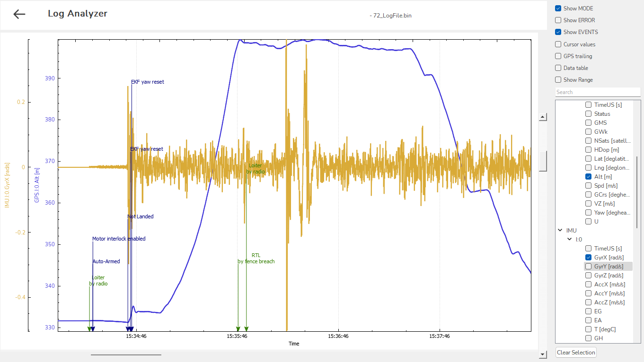Image resolution: width=644 pixels, height=362 pixels.
Task: Check the U field
Action: click(589, 222)
